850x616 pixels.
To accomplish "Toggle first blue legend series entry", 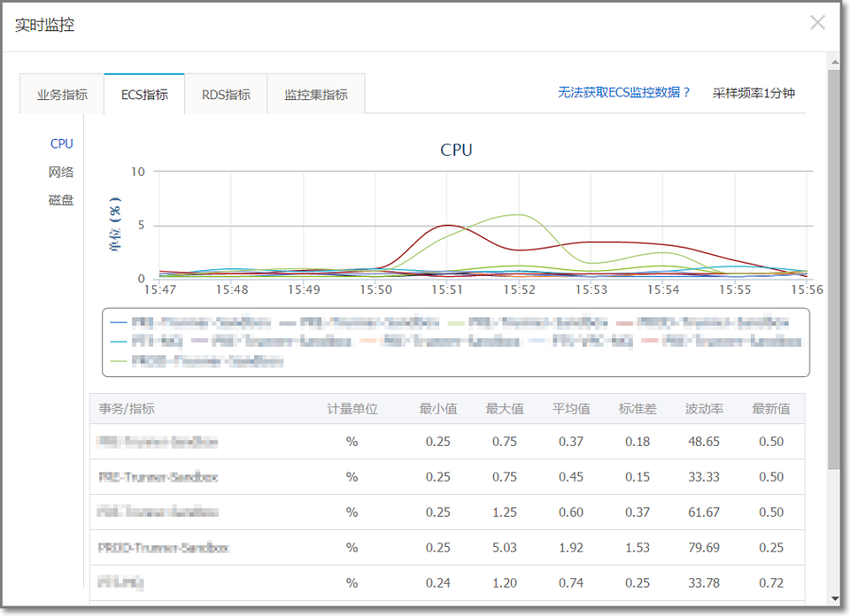I will pos(190,322).
